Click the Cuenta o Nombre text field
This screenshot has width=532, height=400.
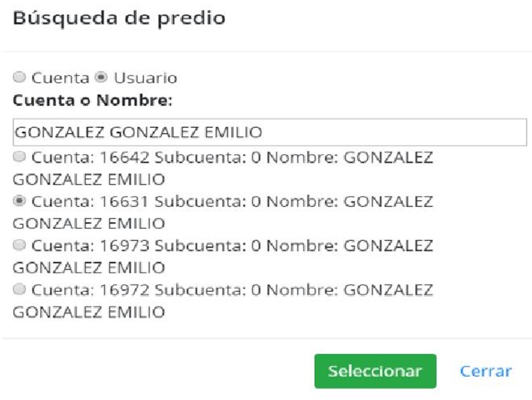[x=270, y=132]
